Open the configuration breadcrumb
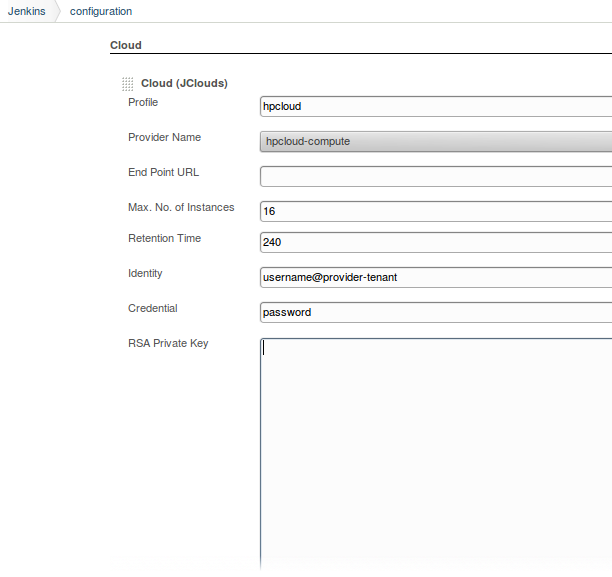 point(101,11)
